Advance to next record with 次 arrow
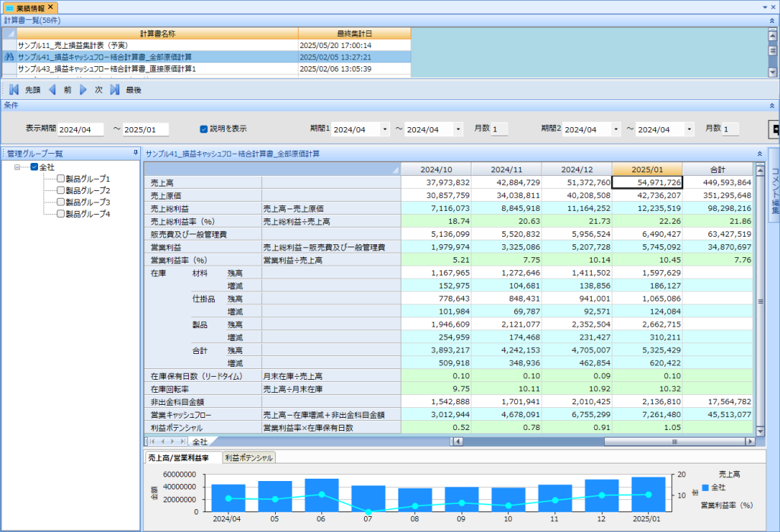The height and width of the screenshot is (532, 780). coord(84,90)
